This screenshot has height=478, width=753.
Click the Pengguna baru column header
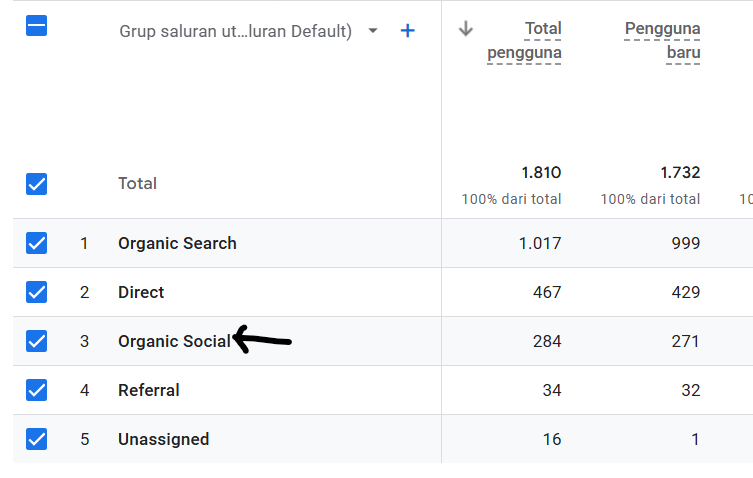pyautogui.click(x=662, y=41)
